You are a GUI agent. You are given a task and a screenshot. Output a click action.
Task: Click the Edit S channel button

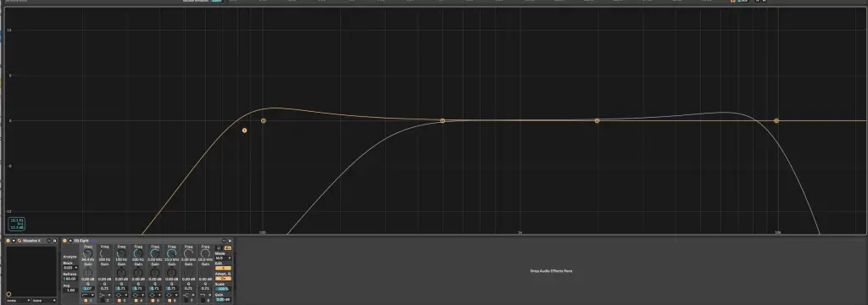coord(223,268)
